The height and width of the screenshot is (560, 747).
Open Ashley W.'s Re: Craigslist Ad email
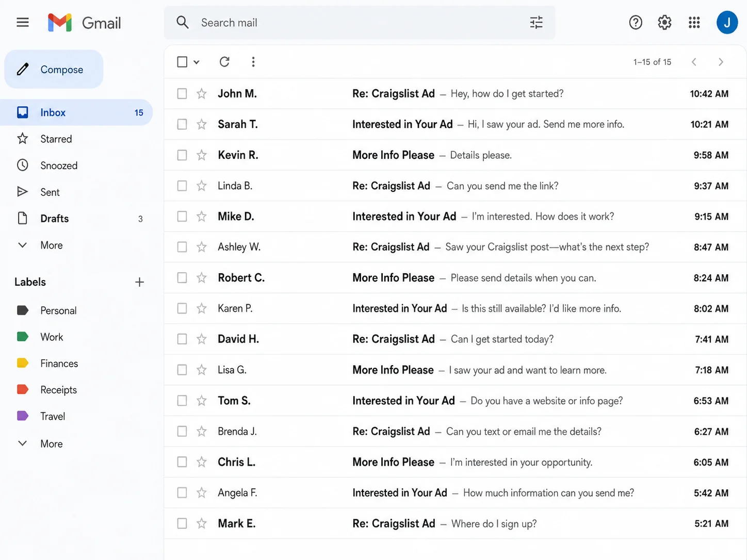point(455,247)
